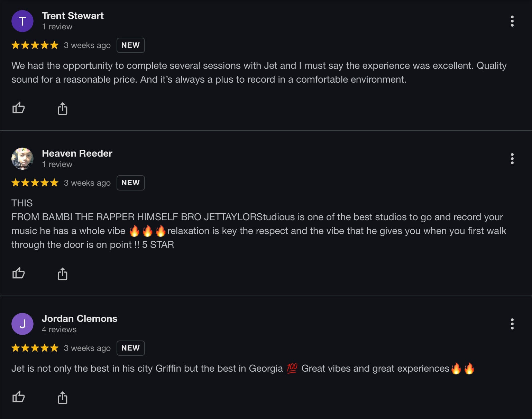Open more options for Trent Stewart's review
The height and width of the screenshot is (419, 532).
[x=512, y=21]
